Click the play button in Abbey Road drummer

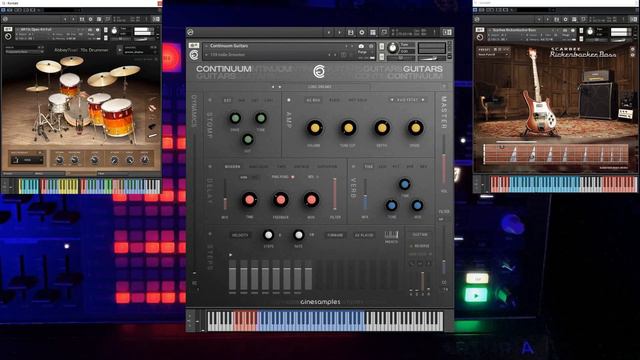120,50
